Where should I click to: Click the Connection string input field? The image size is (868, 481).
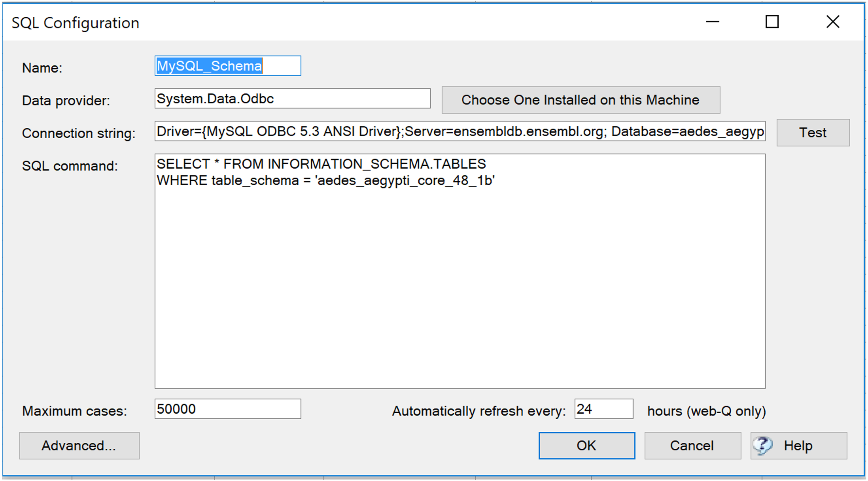coord(460,131)
